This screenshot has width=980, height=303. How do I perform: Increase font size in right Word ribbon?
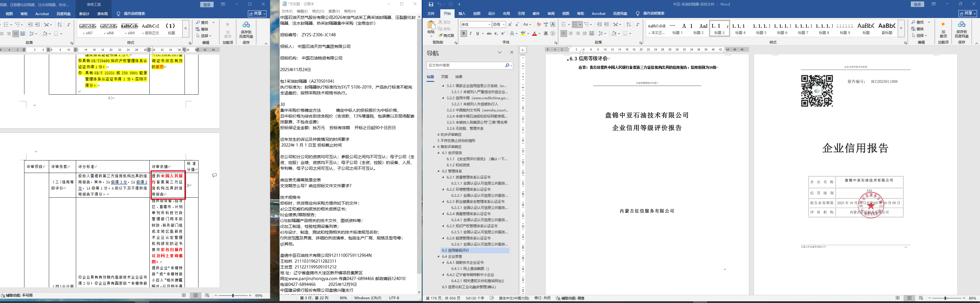(510, 24)
